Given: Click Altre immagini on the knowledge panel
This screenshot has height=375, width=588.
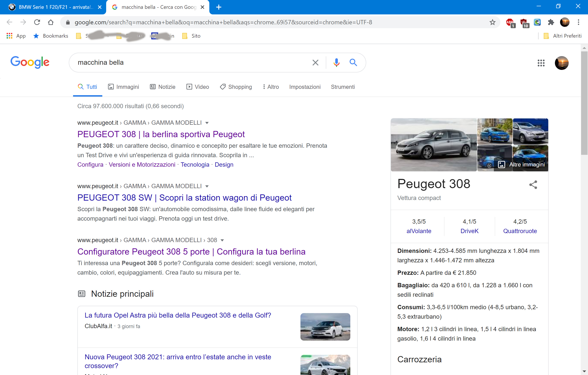Looking at the screenshot, I should pos(521,165).
